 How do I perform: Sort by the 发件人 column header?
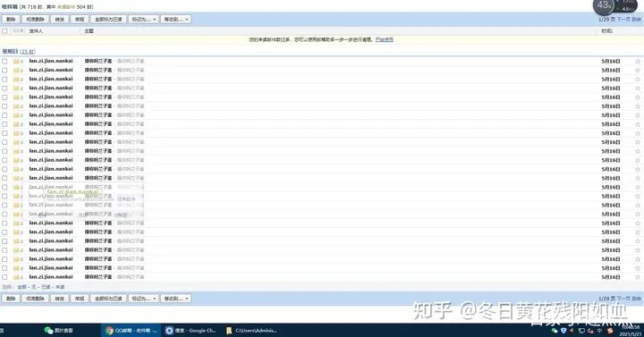tap(36, 30)
